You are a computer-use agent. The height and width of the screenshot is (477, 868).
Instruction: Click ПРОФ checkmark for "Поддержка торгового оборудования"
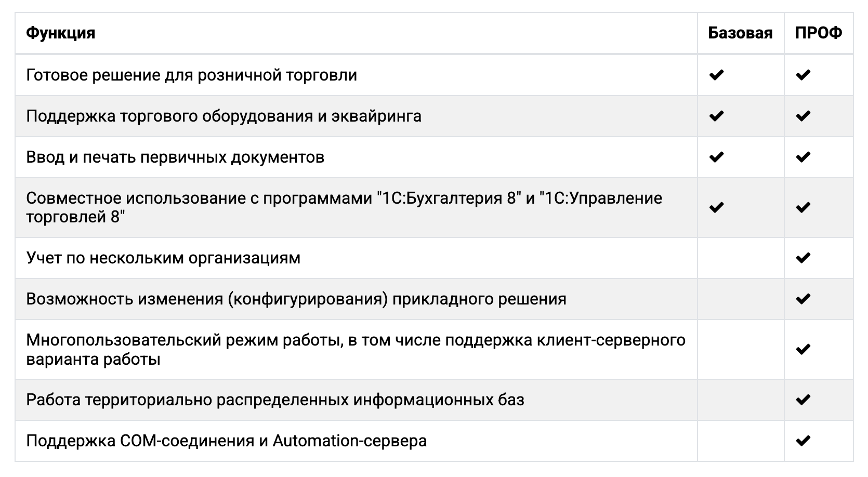pyautogui.click(x=803, y=116)
